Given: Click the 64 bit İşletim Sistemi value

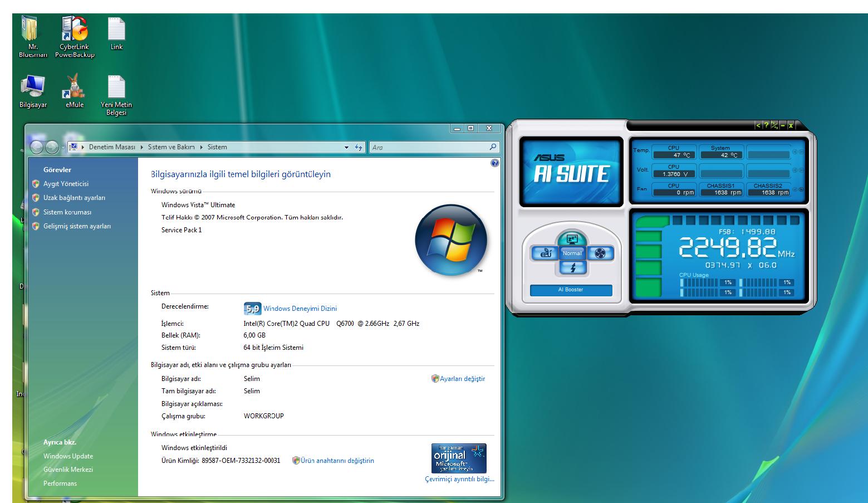Looking at the screenshot, I should click(273, 348).
